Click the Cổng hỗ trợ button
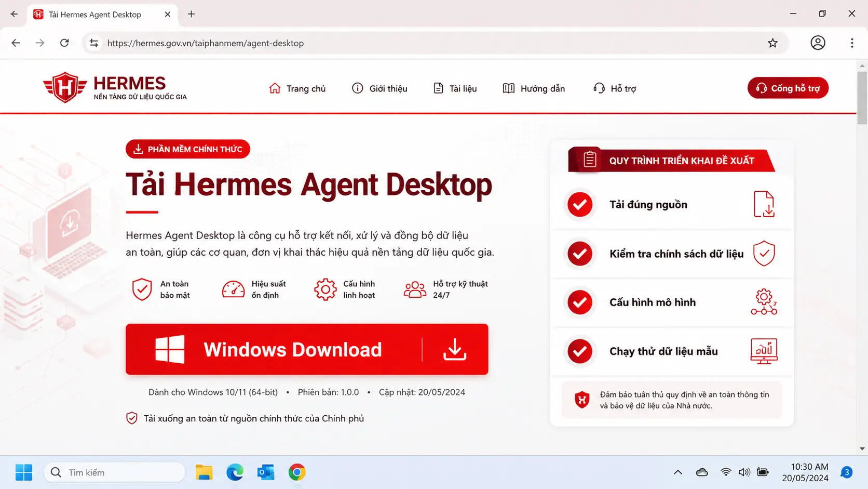The width and height of the screenshot is (868, 489). point(788,88)
